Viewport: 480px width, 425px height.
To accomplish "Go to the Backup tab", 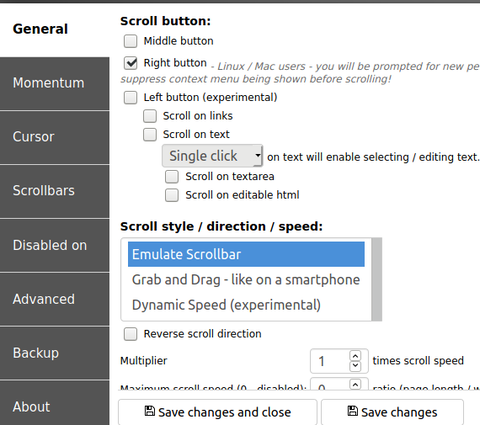I will tap(55, 353).
